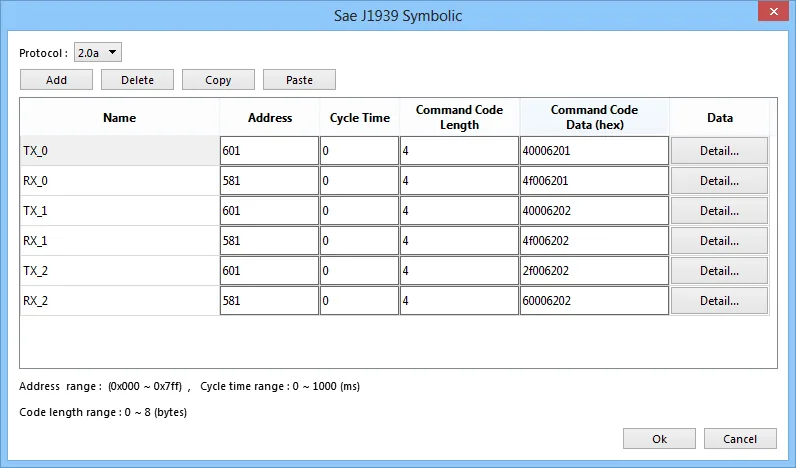Edit Command Code Length of TX_1
Viewport: 796px width, 468px height.
[x=459, y=211]
